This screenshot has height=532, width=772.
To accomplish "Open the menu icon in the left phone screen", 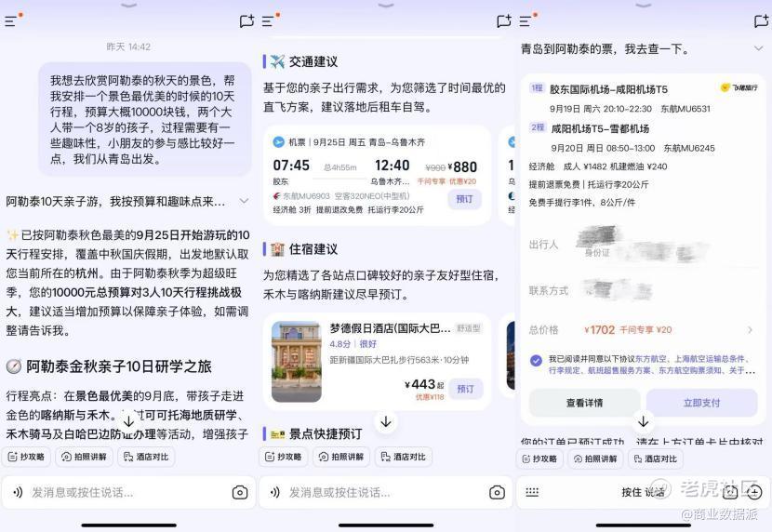I will [x=12, y=20].
